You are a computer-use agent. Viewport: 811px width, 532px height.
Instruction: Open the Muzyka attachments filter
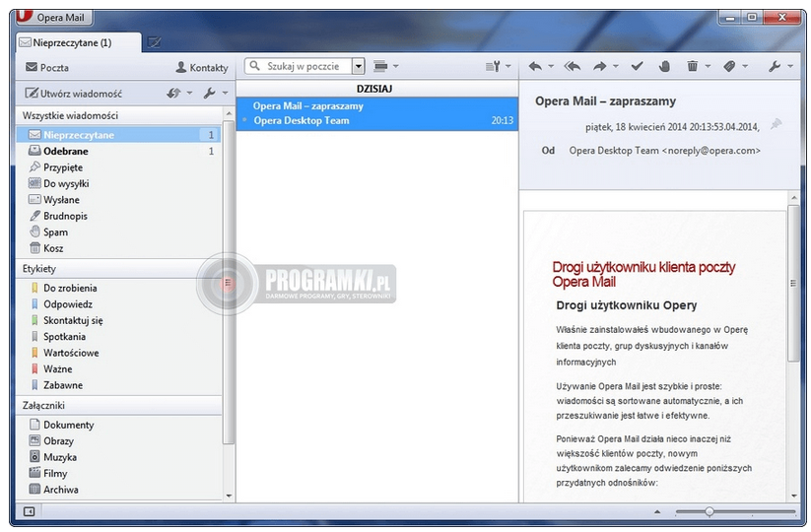(118, 457)
